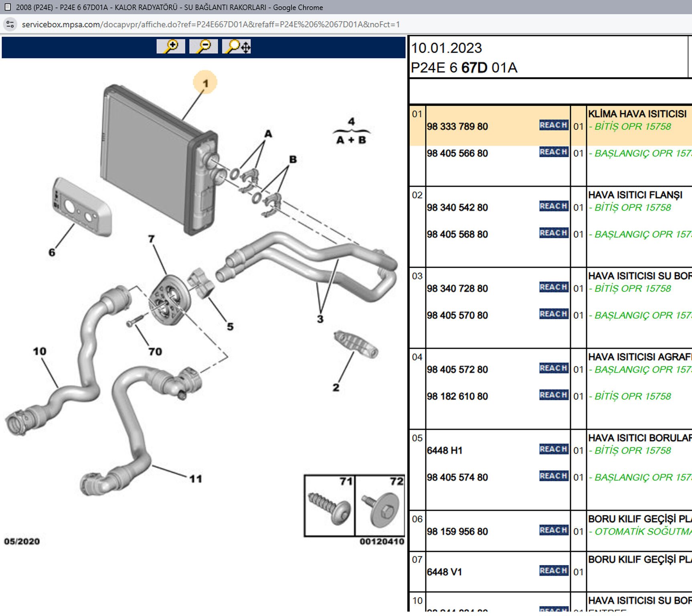Click the magnifier with move arrows icon
Image resolution: width=692 pixels, height=616 pixels.
click(237, 47)
